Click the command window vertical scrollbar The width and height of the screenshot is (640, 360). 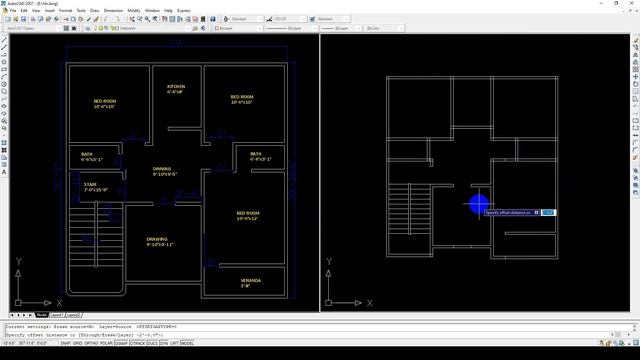coord(635,329)
